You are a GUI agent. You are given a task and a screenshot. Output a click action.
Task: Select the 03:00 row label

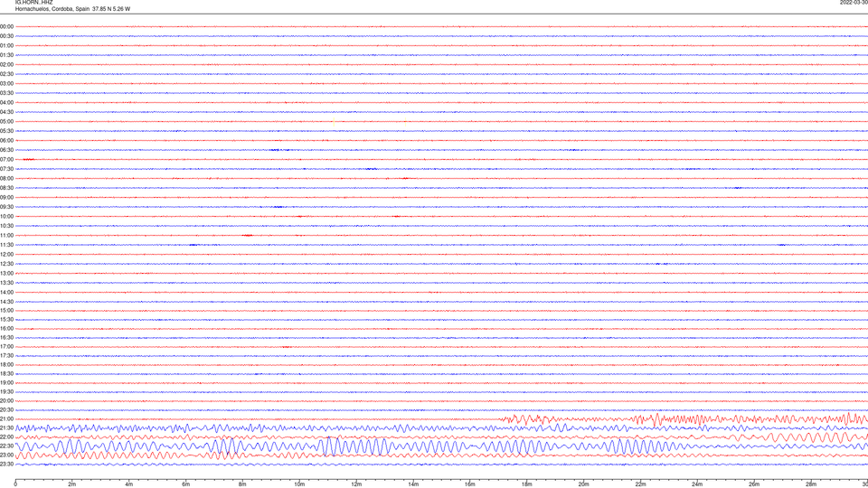(6, 83)
